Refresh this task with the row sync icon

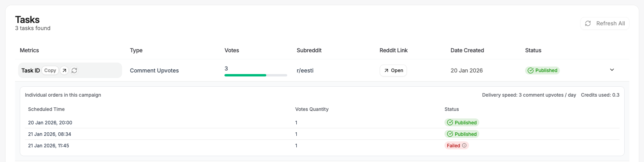pyautogui.click(x=74, y=71)
